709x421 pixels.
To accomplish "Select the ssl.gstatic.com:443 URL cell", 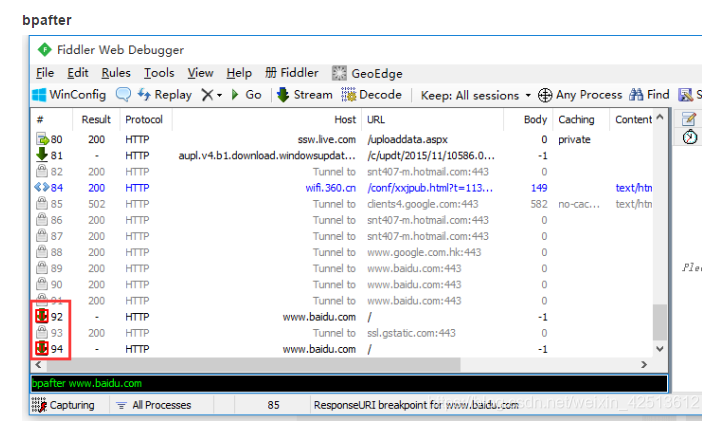I will point(411,333).
